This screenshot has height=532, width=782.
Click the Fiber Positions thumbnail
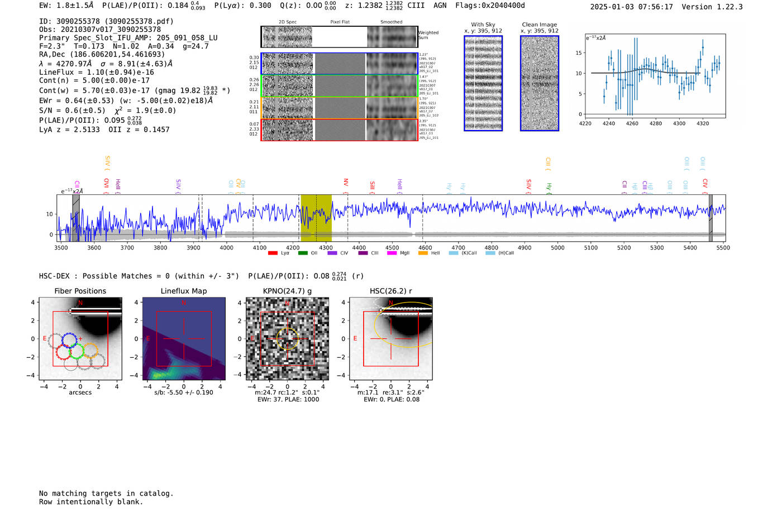pos(80,339)
